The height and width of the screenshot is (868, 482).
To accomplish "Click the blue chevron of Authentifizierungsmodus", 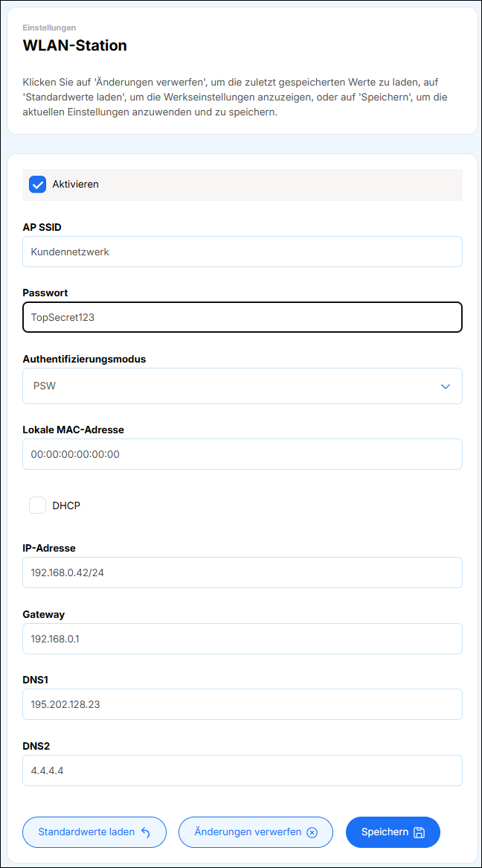I will [446, 386].
